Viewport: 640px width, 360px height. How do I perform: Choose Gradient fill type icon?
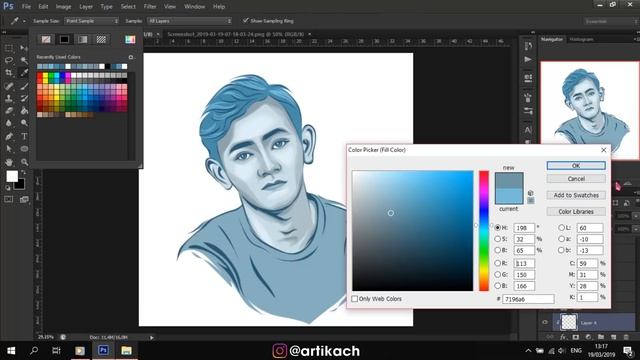(83, 39)
